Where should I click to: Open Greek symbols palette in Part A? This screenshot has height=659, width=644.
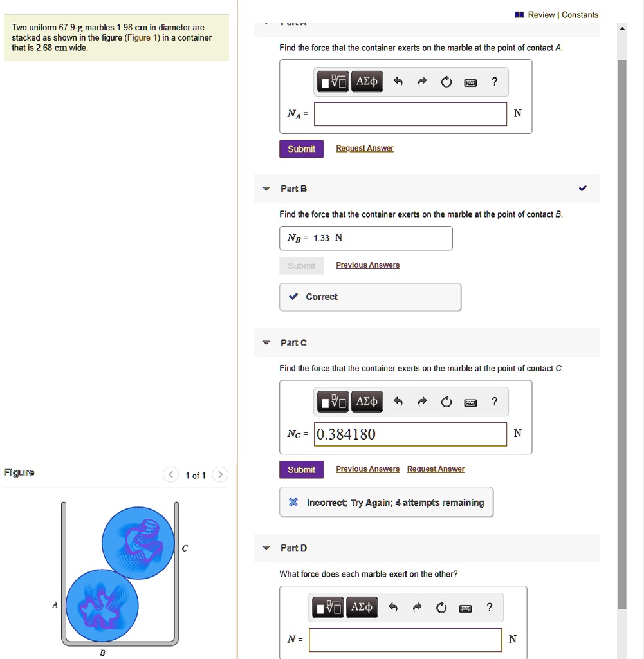click(367, 82)
